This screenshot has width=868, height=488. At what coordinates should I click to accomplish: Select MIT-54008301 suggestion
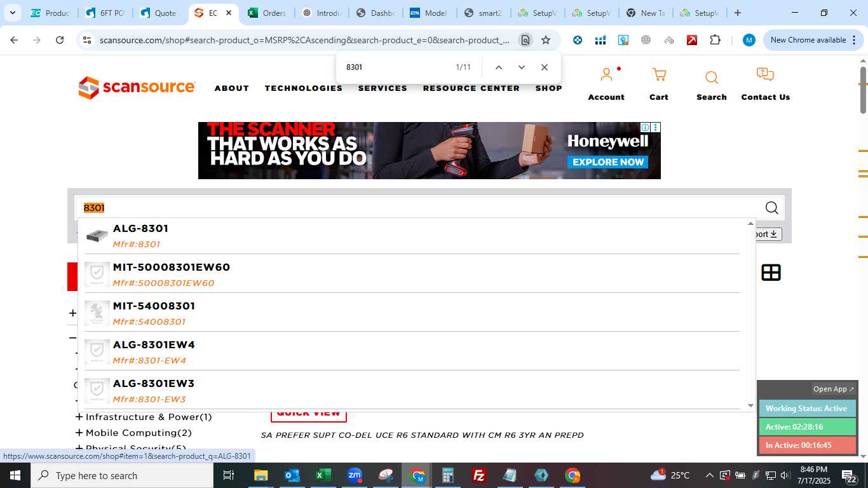(x=412, y=313)
